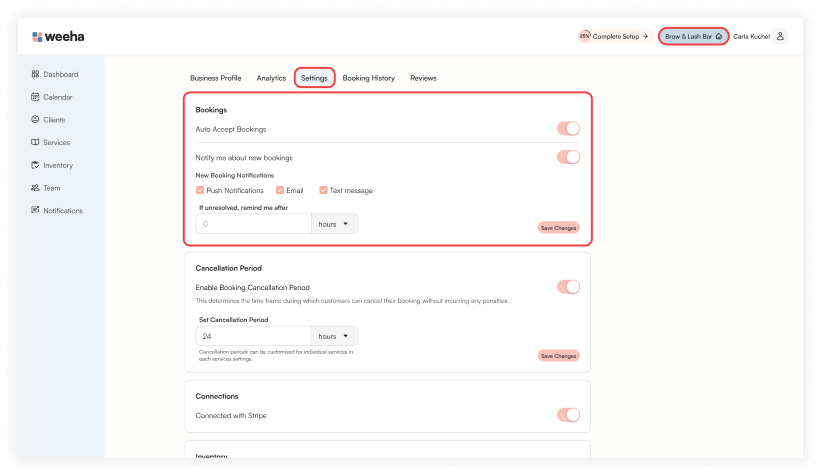Viewport: 821px width, 476px height.
Task: Click the Services book icon
Action: [35, 142]
